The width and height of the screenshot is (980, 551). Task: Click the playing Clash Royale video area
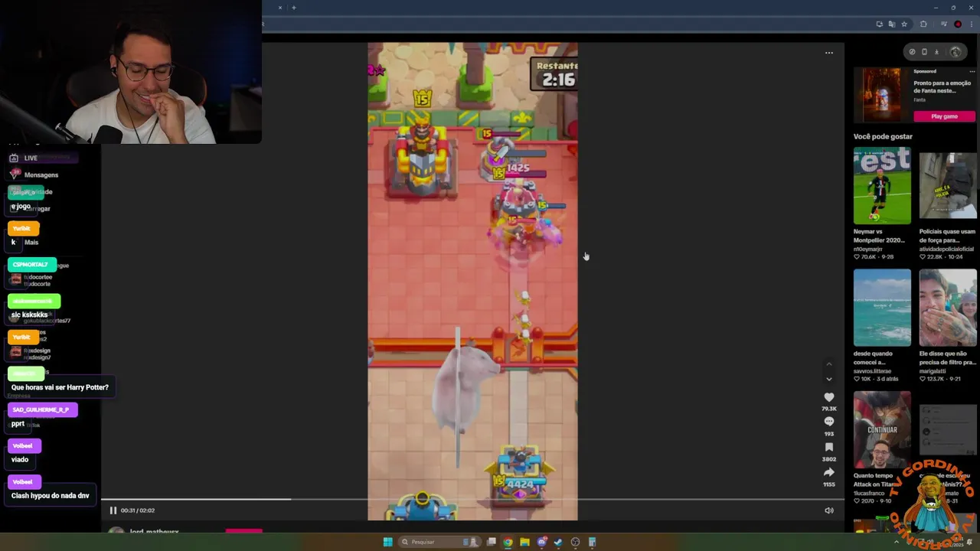pos(472,281)
